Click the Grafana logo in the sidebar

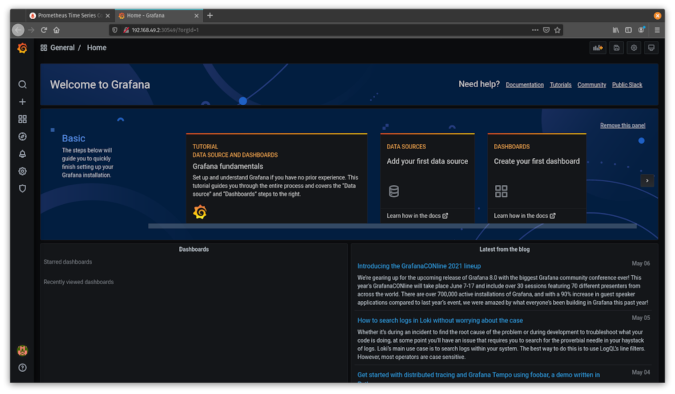point(22,48)
